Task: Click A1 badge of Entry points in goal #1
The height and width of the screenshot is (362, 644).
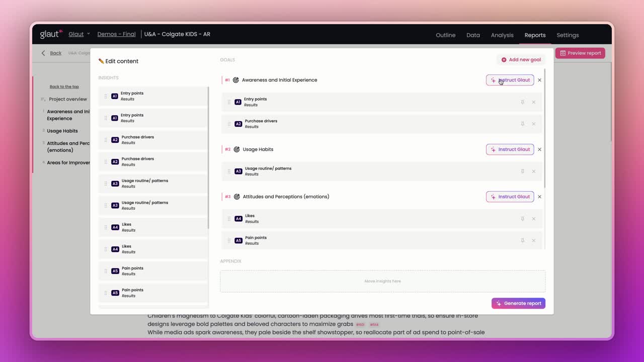Action: 238,102
